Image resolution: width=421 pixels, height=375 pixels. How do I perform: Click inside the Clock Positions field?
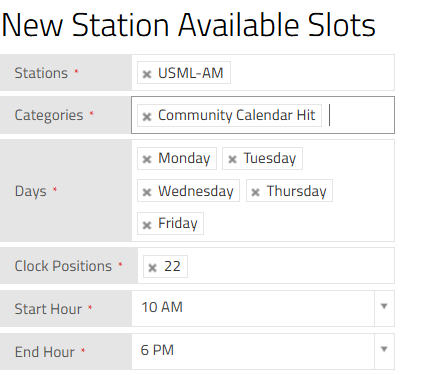[290, 266]
